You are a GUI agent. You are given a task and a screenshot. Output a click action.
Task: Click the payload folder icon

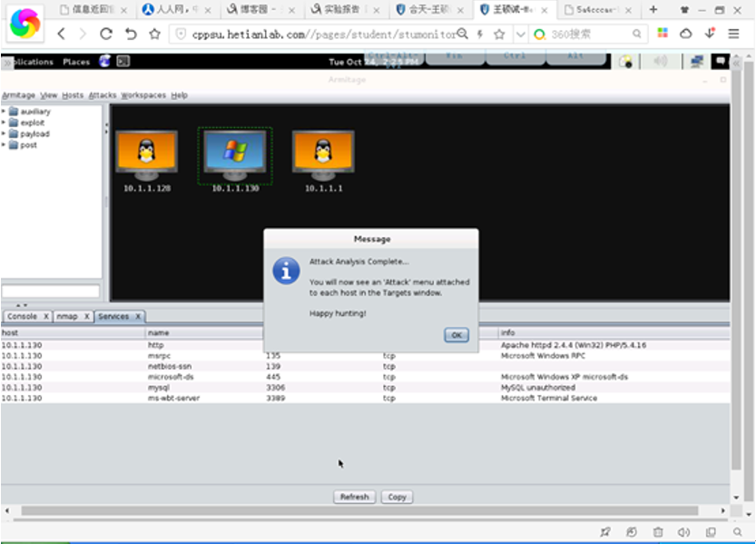coord(14,134)
